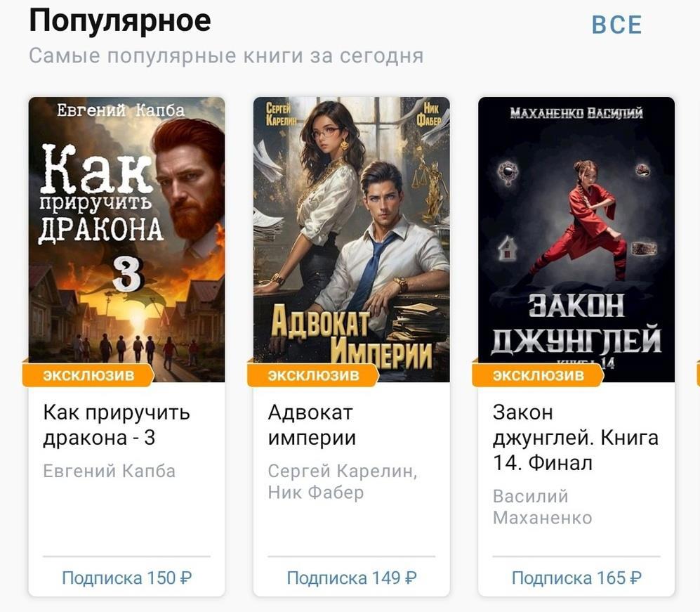Image resolution: width=700 pixels, height=612 pixels.
Task: Open cover of Как приручить дракона 3
Action: [127, 240]
